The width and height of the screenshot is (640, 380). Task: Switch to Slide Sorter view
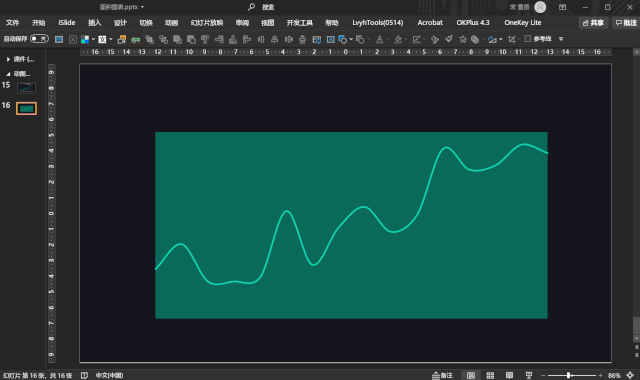click(x=490, y=375)
